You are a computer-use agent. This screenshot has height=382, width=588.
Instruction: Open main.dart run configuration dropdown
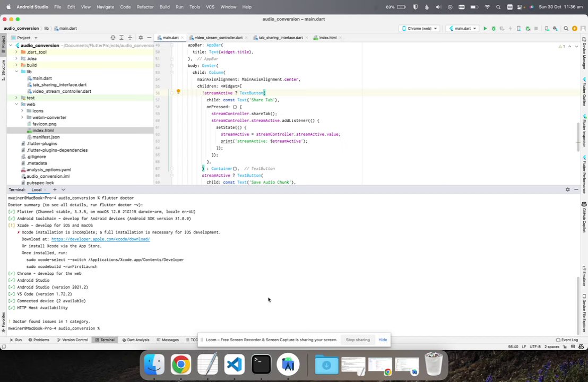pyautogui.click(x=462, y=29)
